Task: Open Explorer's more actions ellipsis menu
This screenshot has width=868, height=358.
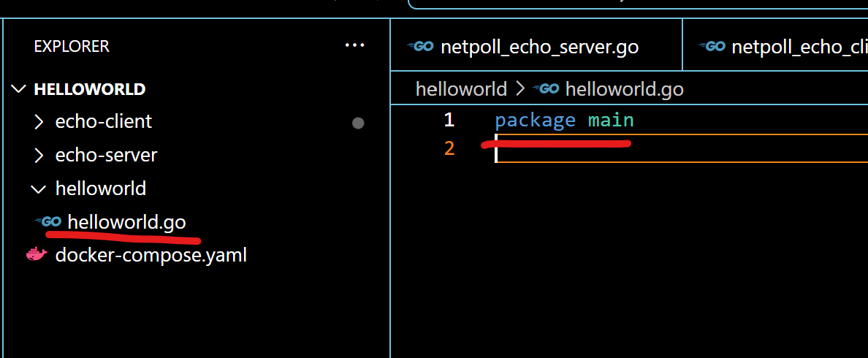Action: [354, 45]
